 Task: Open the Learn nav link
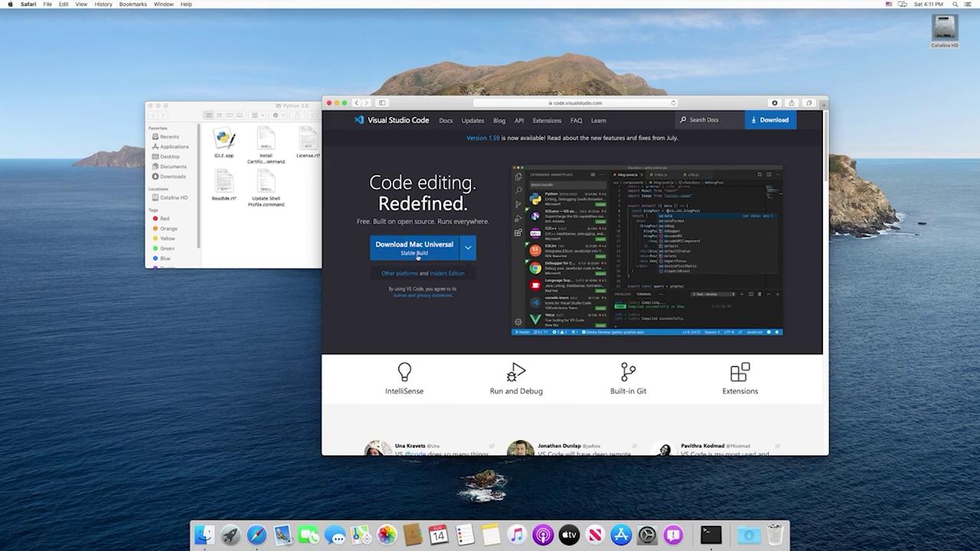(599, 120)
